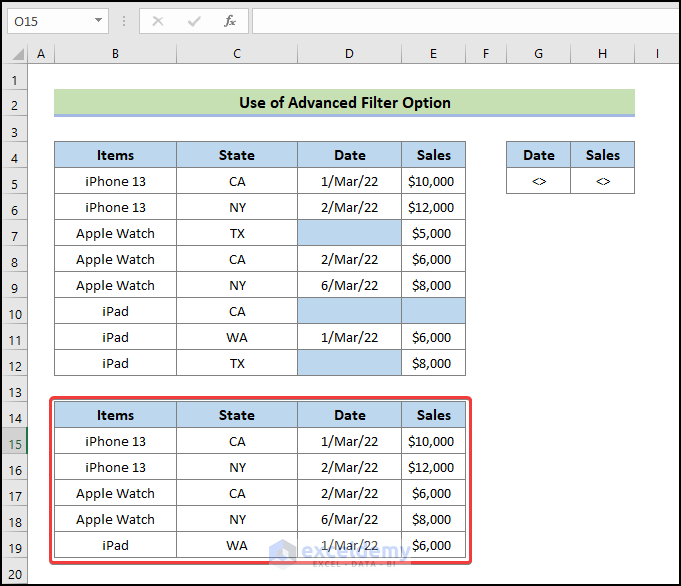The height and width of the screenshot is (586, 681).
Task: Click the WA state cell in row 19
Action: pyautogui.click(x=237, y=545)
